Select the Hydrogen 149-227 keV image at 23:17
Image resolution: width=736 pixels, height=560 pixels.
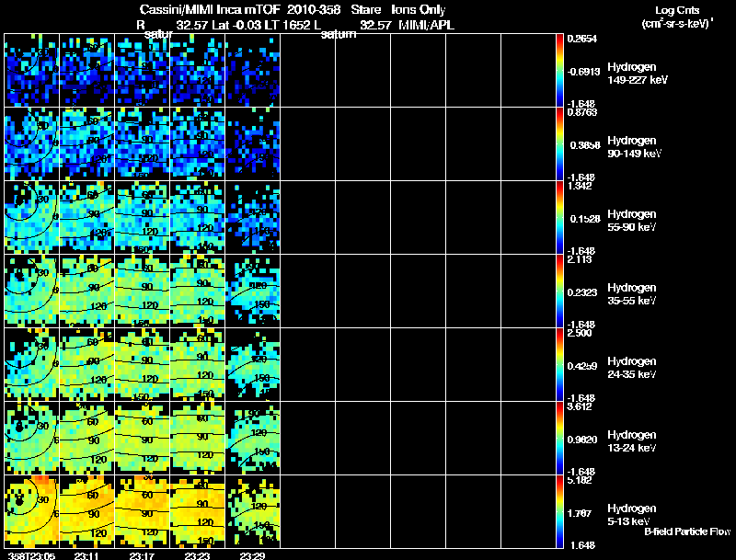pyautogui.click(x=143, y=71)
